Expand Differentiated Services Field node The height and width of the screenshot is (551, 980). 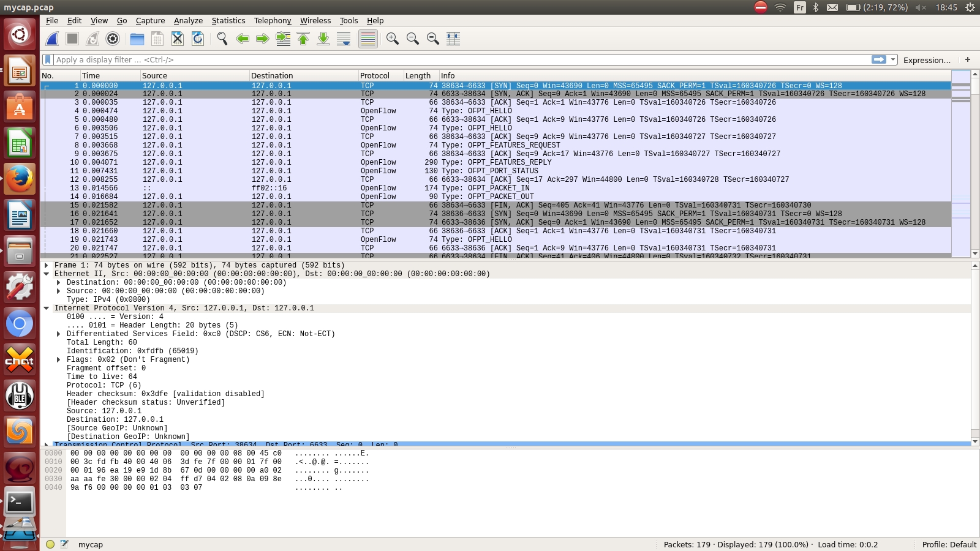point(58,334)
